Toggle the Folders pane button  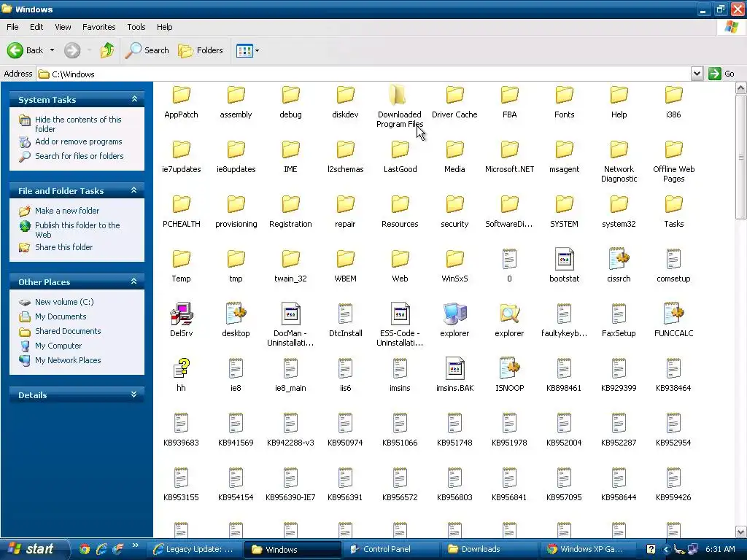point(200,50)
